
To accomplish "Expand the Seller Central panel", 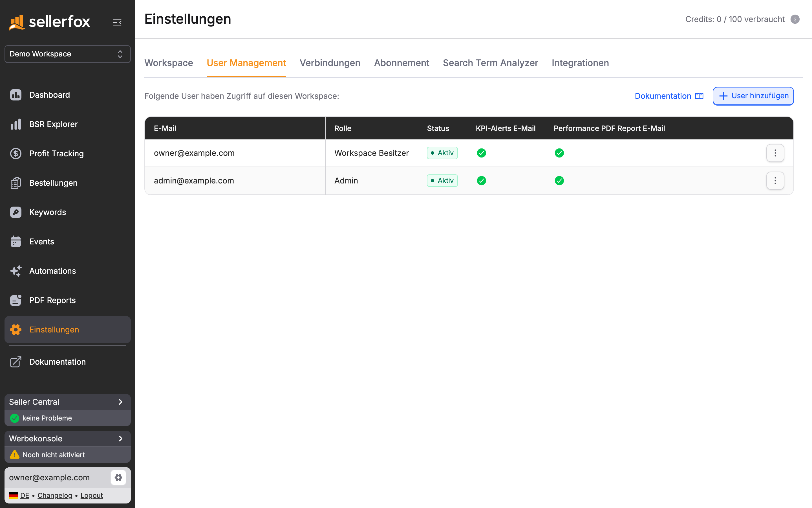I will coord(67,402).
